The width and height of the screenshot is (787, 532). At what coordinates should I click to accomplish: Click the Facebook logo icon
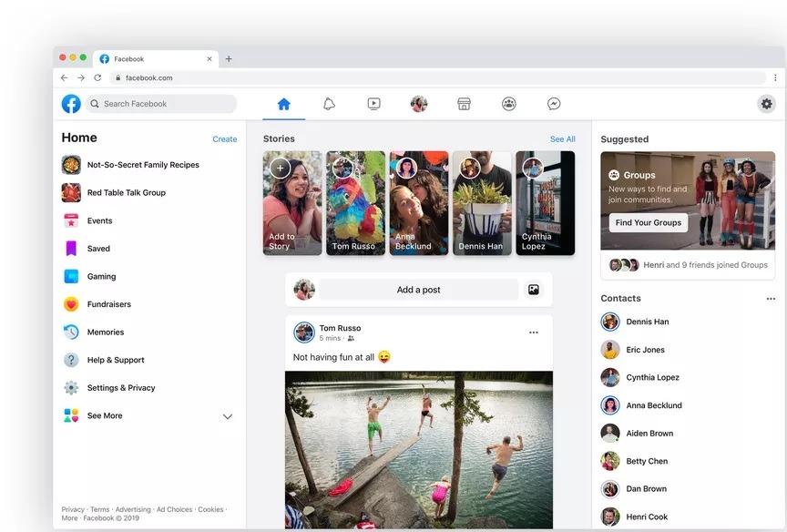(71, 104)
